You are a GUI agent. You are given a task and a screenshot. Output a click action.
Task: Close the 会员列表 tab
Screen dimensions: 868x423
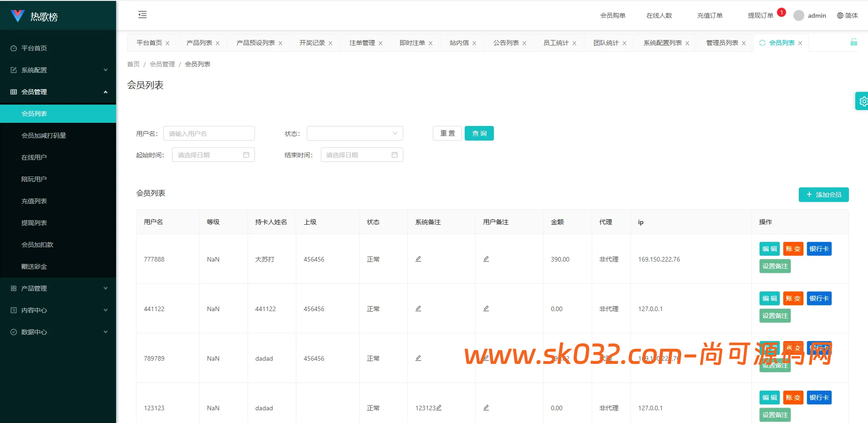pyautogui.click(x=800, y=43)
